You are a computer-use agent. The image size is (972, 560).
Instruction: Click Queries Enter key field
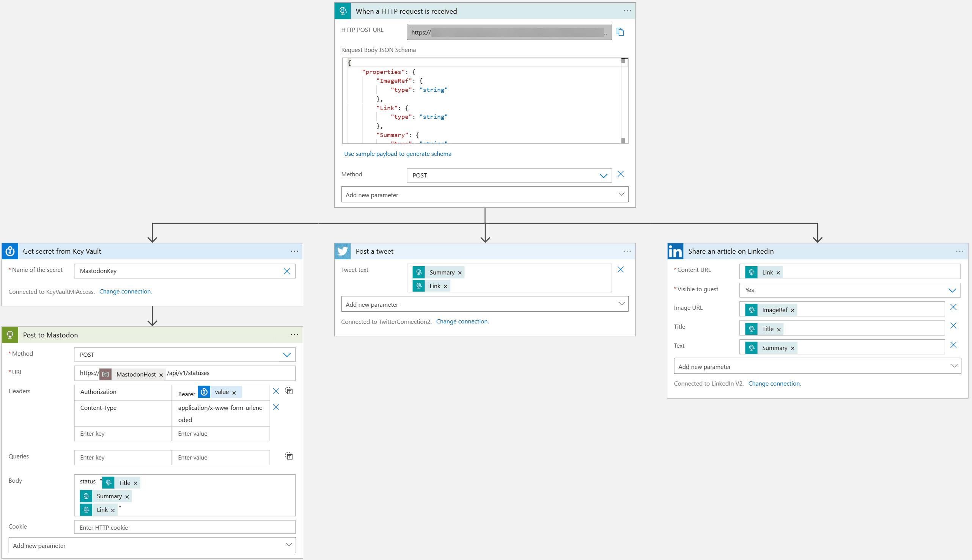pyautogui.click(x=123, y=457)
